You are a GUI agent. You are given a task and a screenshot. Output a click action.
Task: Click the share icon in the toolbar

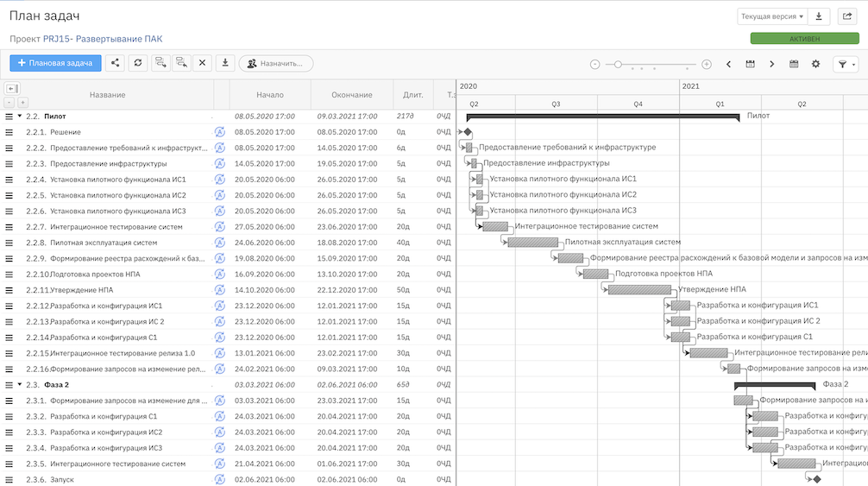[115, 63]
